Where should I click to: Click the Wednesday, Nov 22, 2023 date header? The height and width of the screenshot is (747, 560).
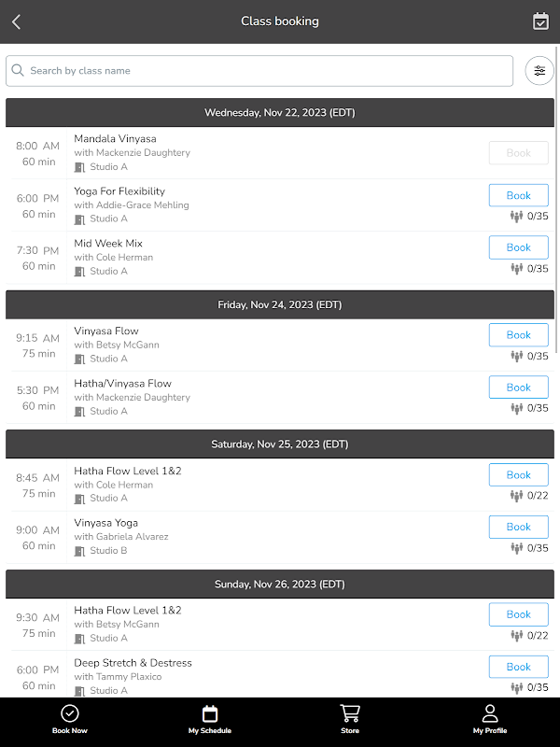(280, 113)
